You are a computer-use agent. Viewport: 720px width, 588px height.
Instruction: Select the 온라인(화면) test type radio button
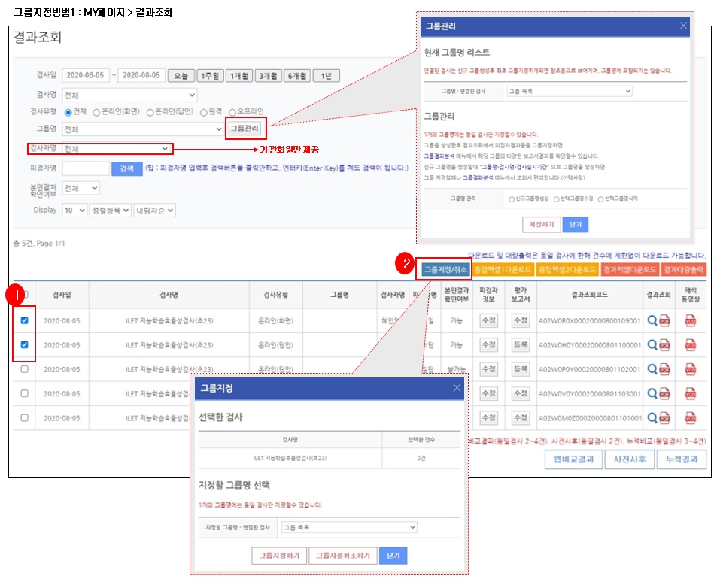coord(96,112)
